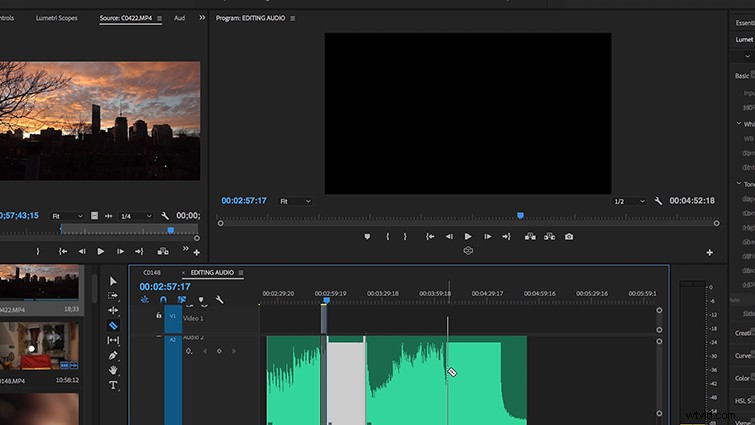Toggle Video 1 track lock
This screenshot has width=755, height=425.
click(159, 315)
